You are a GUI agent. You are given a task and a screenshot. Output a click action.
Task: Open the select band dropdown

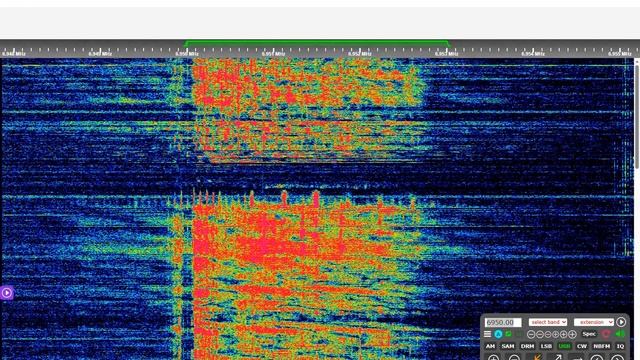(548, 322)
